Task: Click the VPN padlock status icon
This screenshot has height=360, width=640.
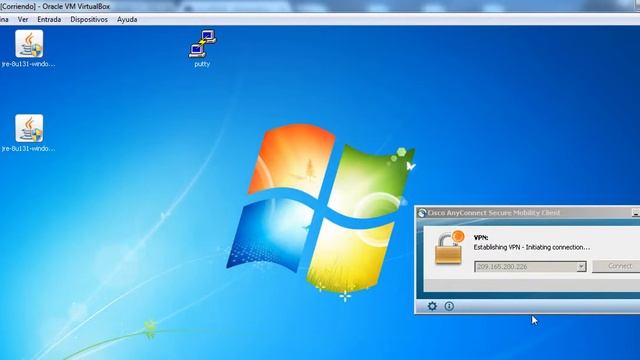Action: coord(449,248)
